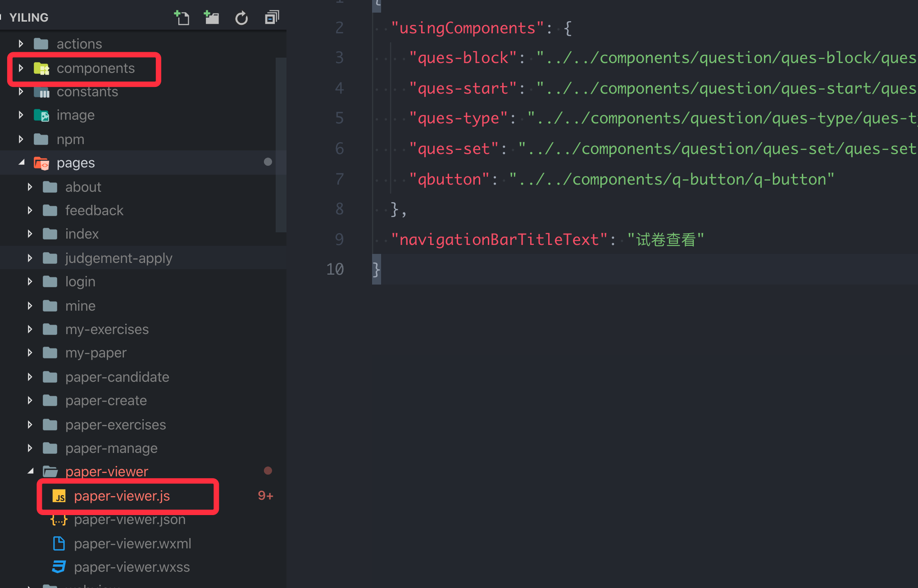Click the Collapse All Folders icon
The height and width of the screenshot is (588, 918).
[271, 18]
